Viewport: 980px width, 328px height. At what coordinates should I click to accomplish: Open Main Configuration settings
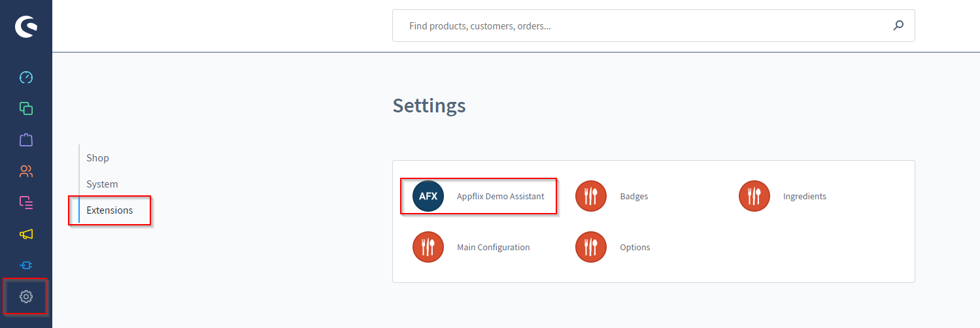[x=493, y=248]
